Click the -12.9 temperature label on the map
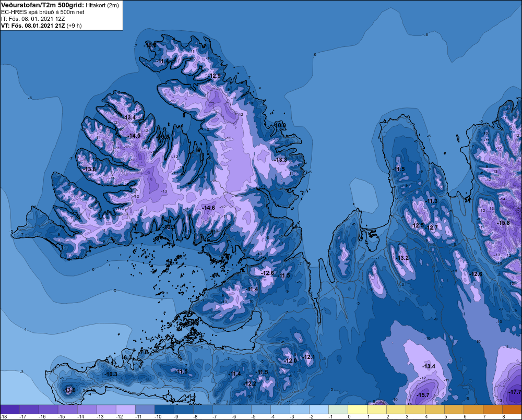 [215, 76]
